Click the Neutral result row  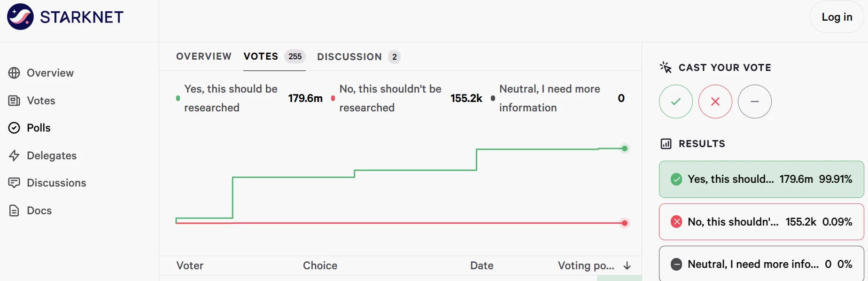tap(761, 264)
